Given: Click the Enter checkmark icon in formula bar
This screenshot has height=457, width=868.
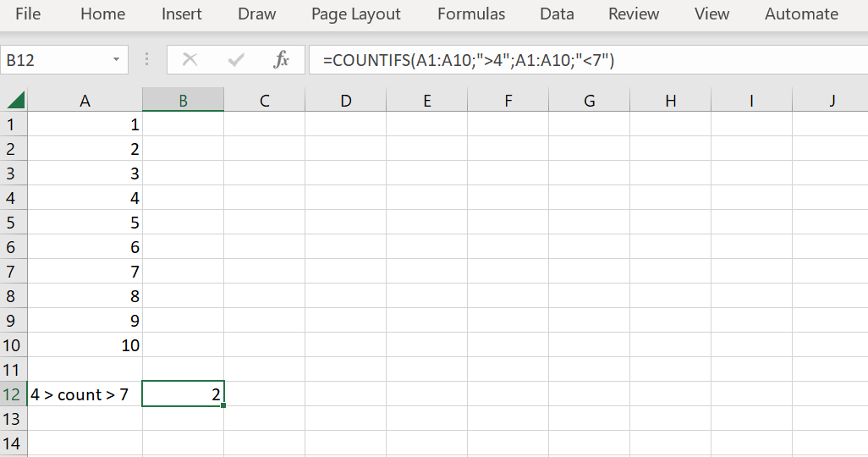Looking at the screenshot, I should [236, 60].
